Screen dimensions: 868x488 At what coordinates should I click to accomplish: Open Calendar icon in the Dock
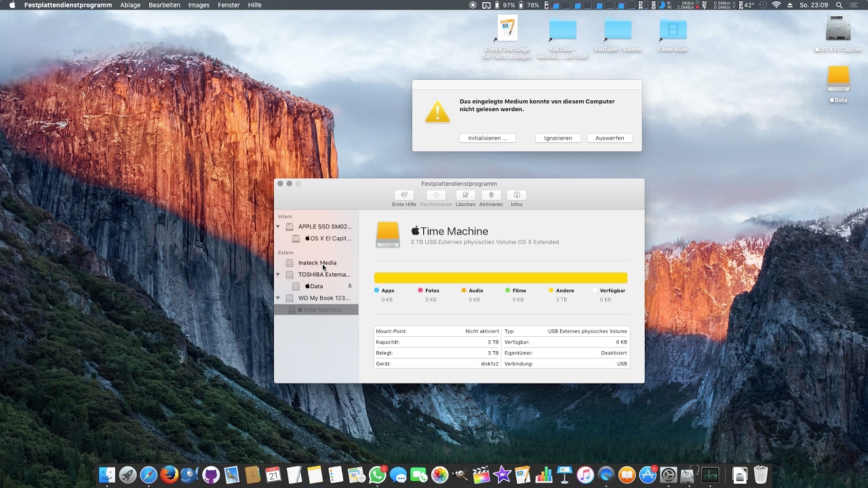[273, 475]
